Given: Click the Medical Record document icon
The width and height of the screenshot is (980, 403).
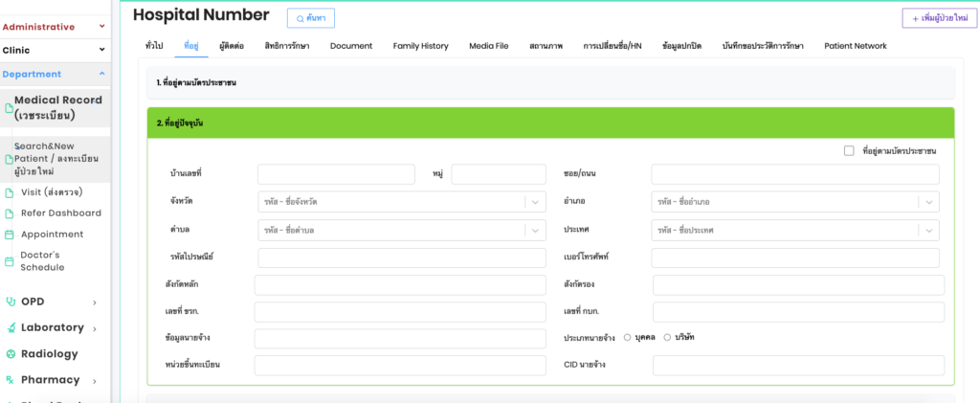Looking at the screenshot, I should click(10, 108).
